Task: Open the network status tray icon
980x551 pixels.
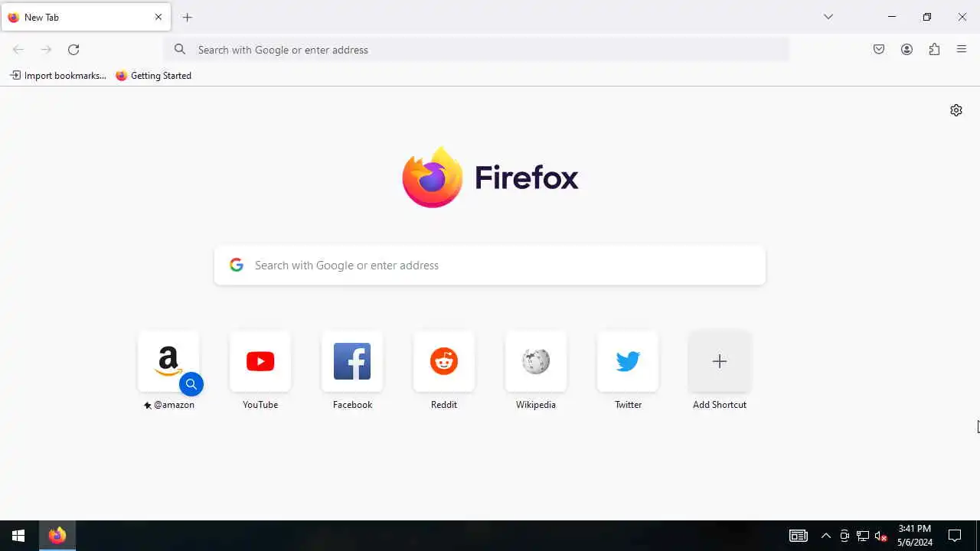Action: (863, 536)
